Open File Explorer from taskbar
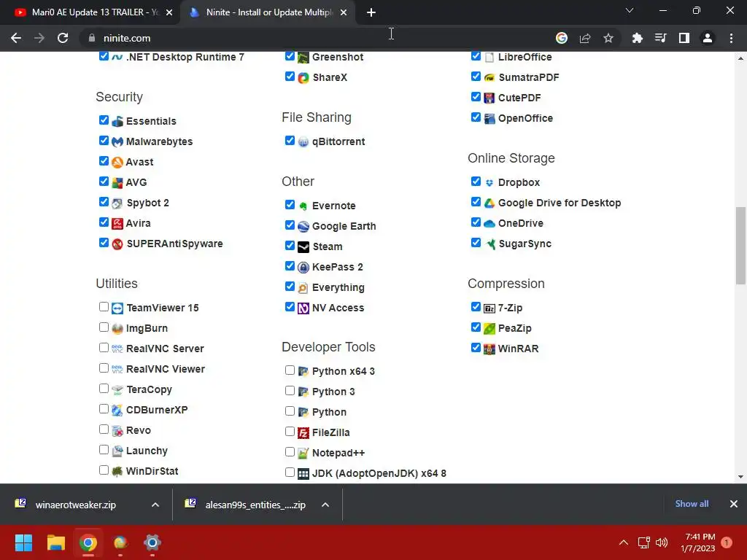747x560 pixels. [55, 542]
